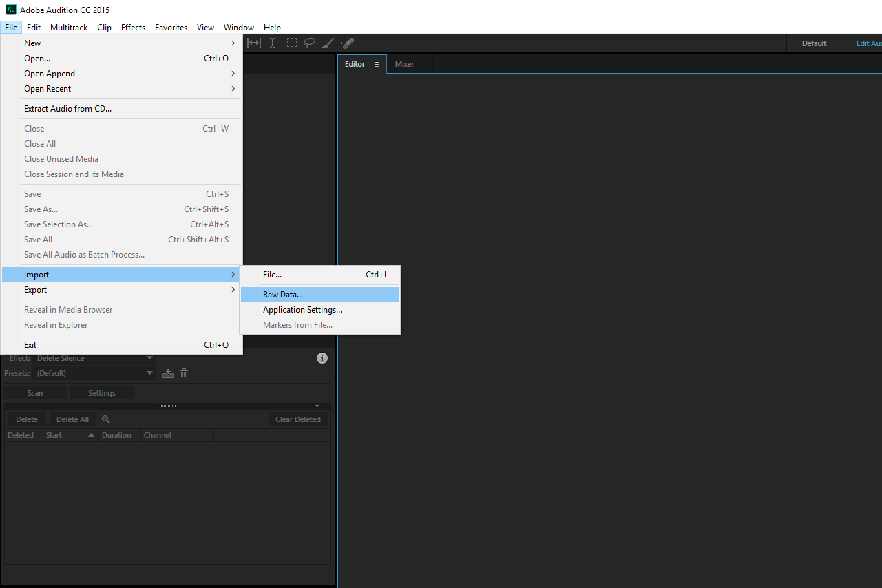Click the Adobe Audition logo in title bar
Viewport: 882px width, 588px height.
point(10,10)
